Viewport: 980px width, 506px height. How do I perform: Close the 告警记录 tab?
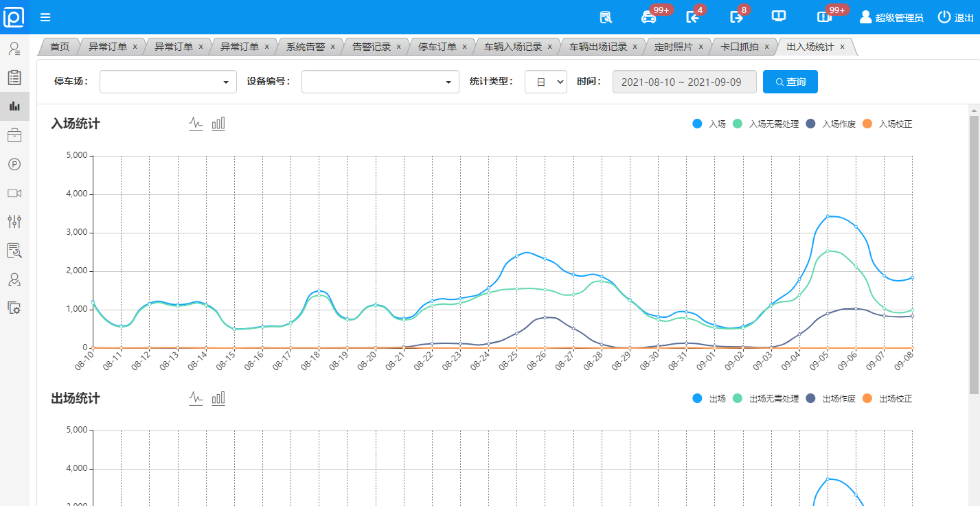(399, 47)
